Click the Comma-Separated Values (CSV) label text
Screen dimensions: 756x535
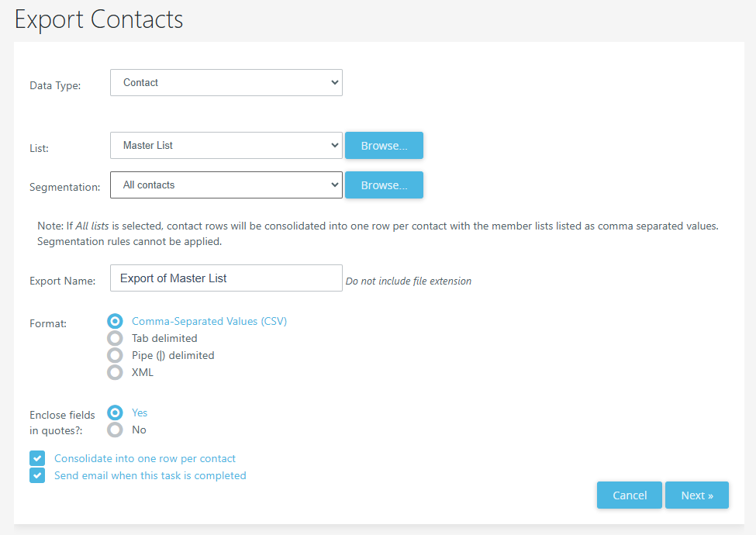click(x=209, y=321)
